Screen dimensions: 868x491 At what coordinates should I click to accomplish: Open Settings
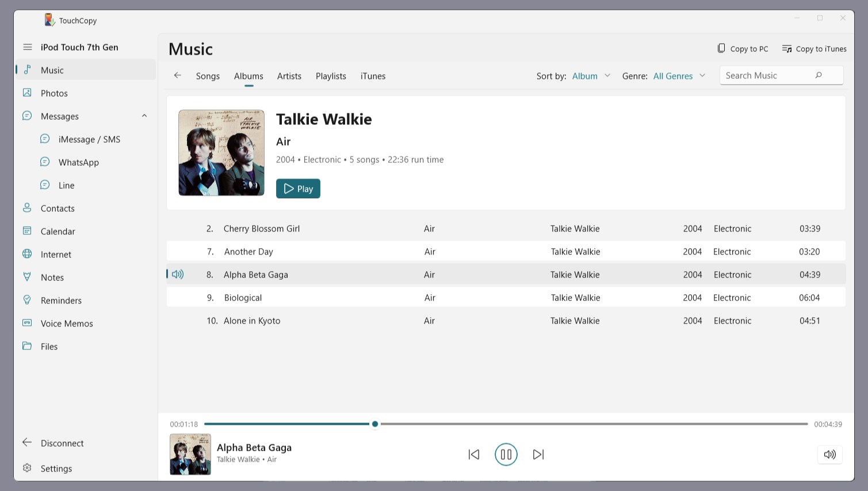click(x=85, y=469)
